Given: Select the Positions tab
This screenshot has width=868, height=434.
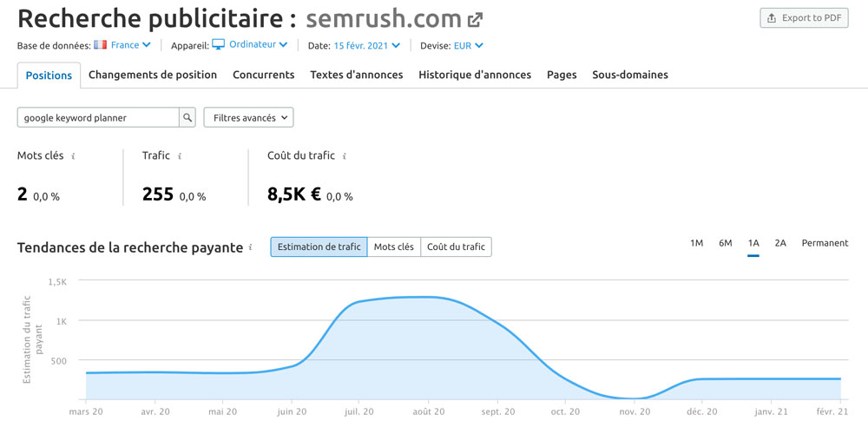Looking at the screenshot, I should pyautogui.click(x=49, y=76).
